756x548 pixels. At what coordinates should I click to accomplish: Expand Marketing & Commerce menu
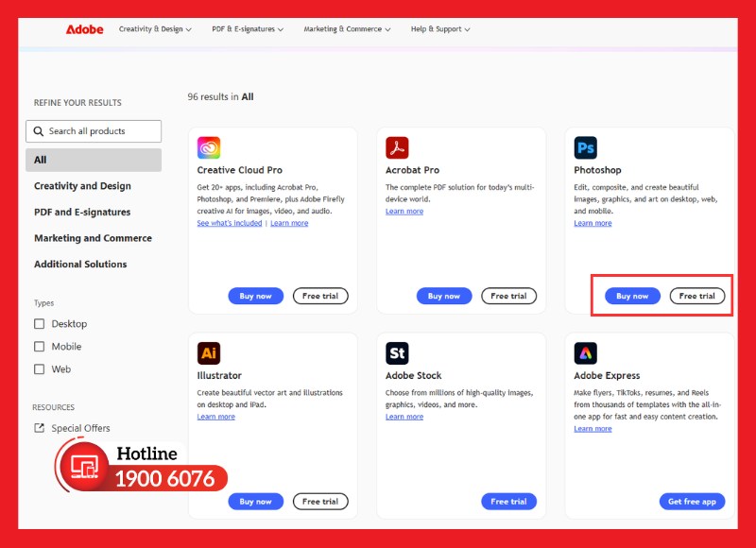pos(347,29)
